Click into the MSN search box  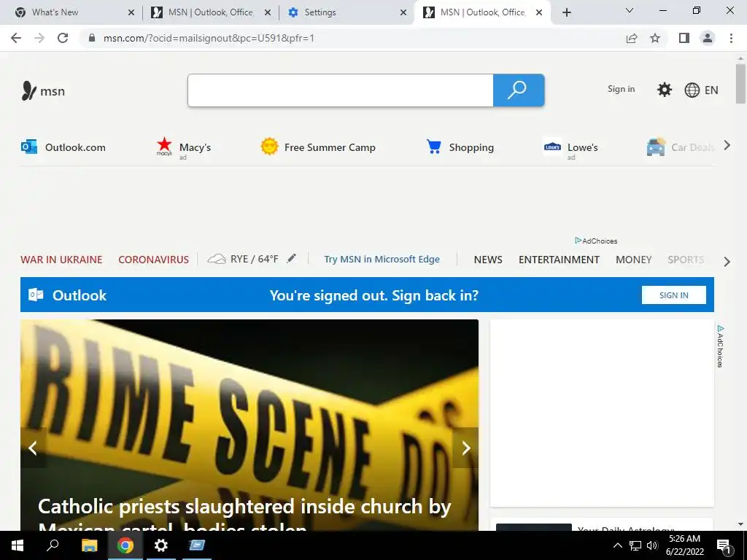pyautogui.click(x=340, y=90)
